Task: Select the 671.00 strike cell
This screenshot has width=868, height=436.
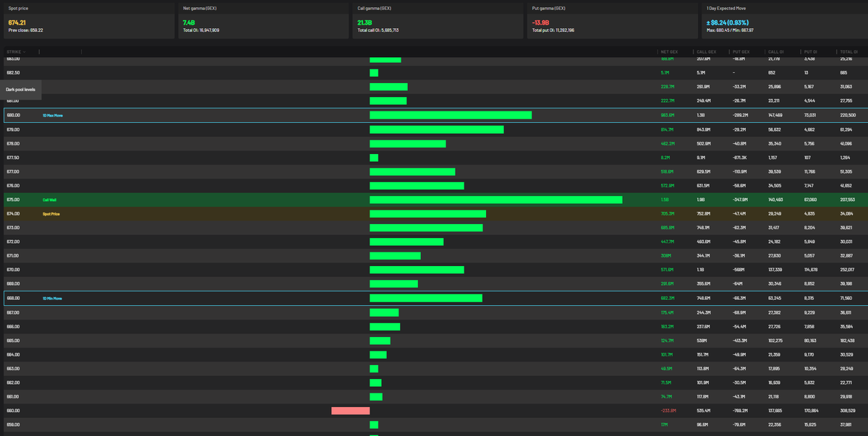Action: point(12,256)
